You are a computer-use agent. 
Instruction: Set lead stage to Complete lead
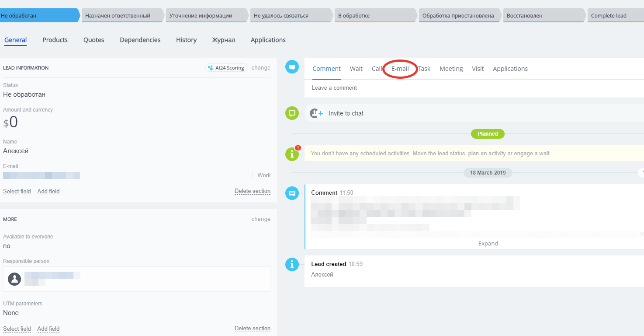(616, 15)
